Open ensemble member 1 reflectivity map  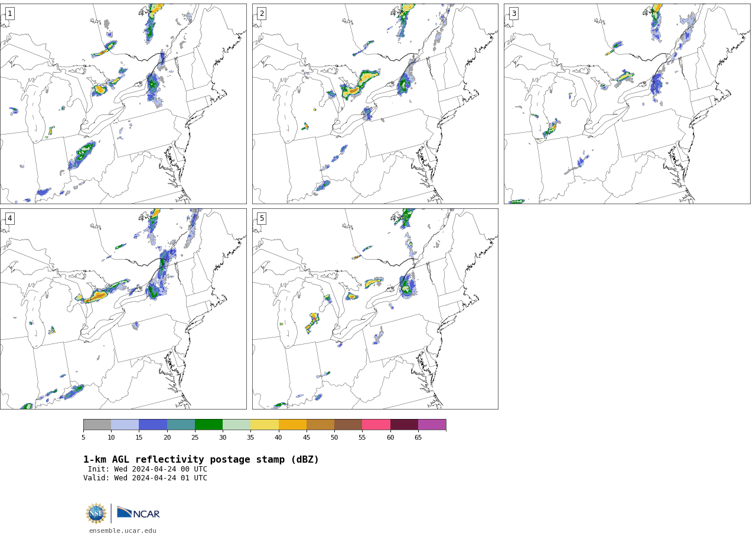click(x=123, y=104)
